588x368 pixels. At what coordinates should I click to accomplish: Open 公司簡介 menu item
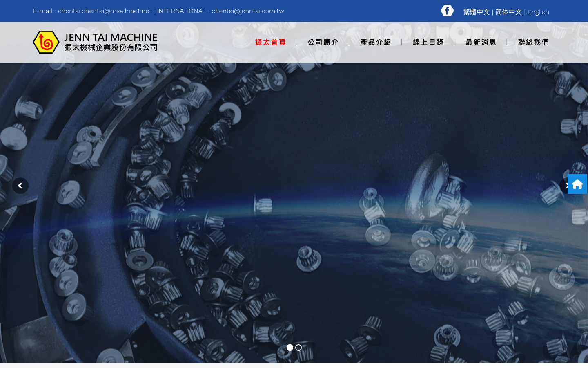(x=323, y=42)
